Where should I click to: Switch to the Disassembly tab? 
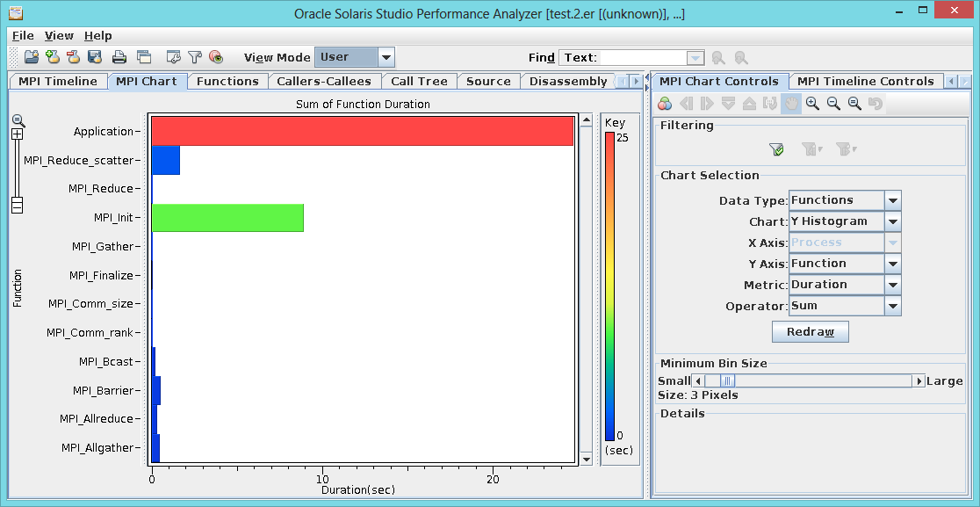[x=567, y=81]
